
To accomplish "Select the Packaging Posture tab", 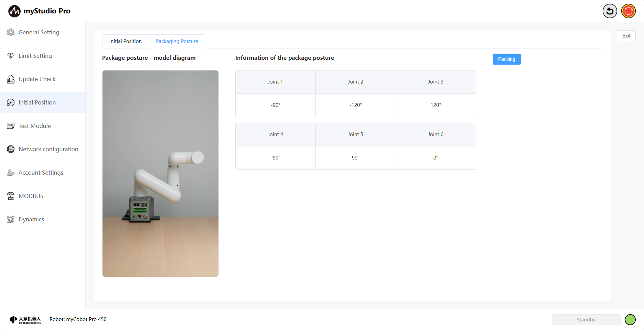I will (x=177, y=41).
